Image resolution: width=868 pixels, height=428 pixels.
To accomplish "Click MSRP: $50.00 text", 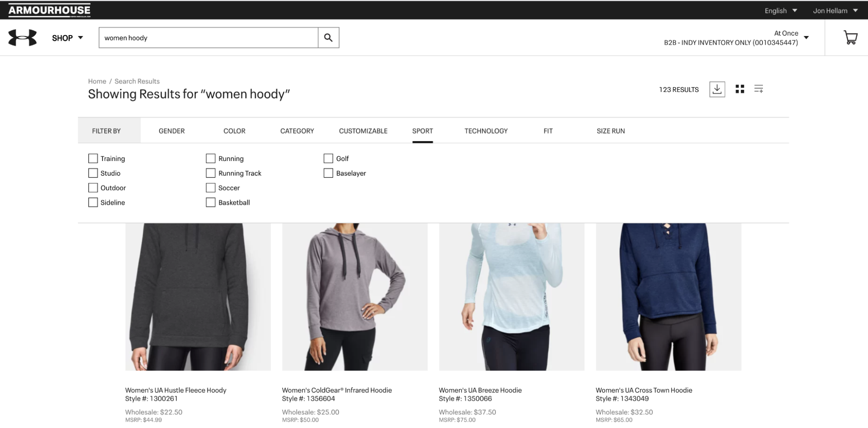I will 300,420.
